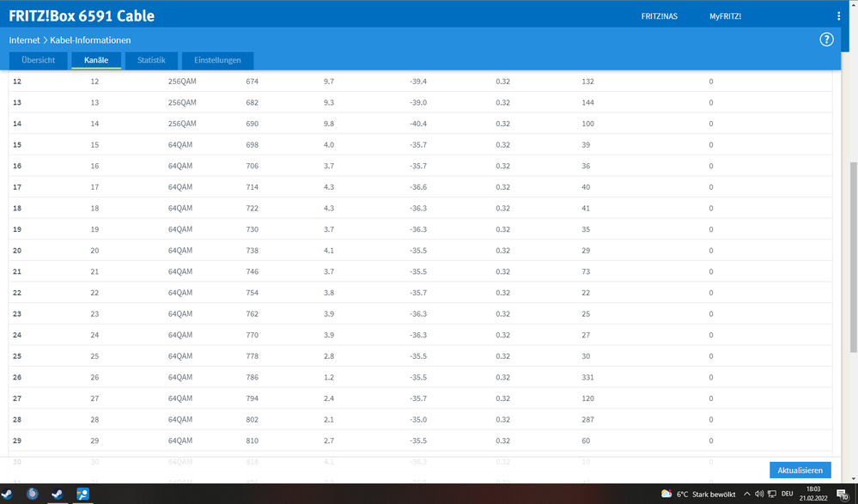Image resolution: width=858 pixels, height=504 pixels.
Task: Click the value 132 in channel 12 row
Action: [587, 82]
